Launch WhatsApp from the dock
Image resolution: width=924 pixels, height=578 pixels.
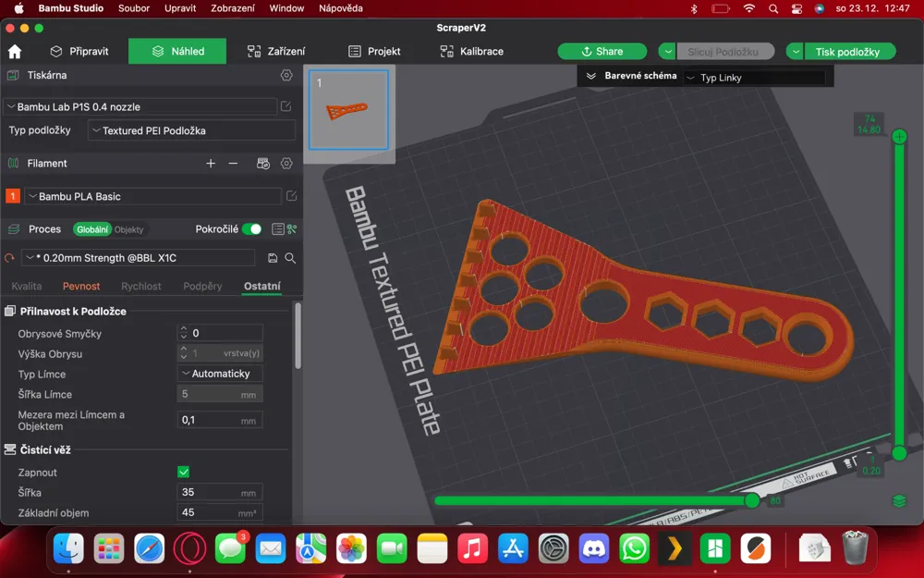point(634,549)
